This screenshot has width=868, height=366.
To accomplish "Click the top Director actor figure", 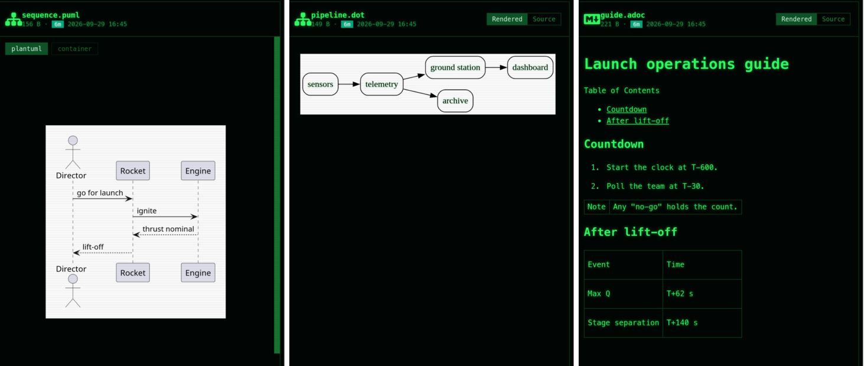I will point(73,152).
